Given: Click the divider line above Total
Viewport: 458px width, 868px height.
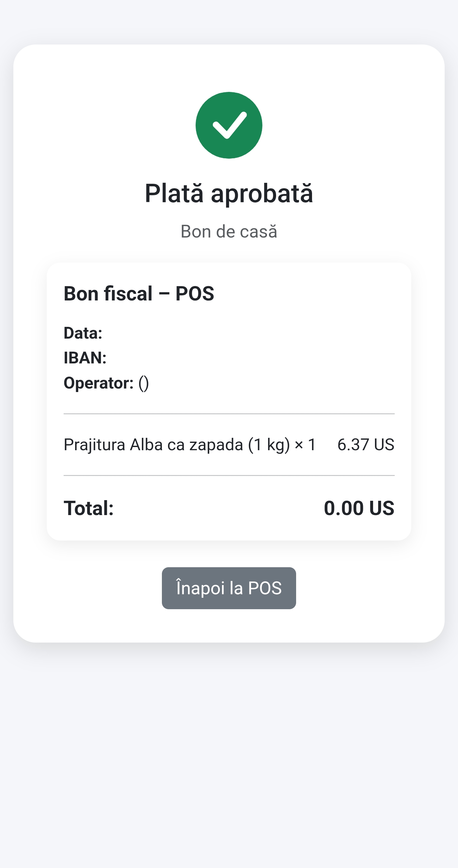Looking at the screenshot, I should [x=229, y=475].
